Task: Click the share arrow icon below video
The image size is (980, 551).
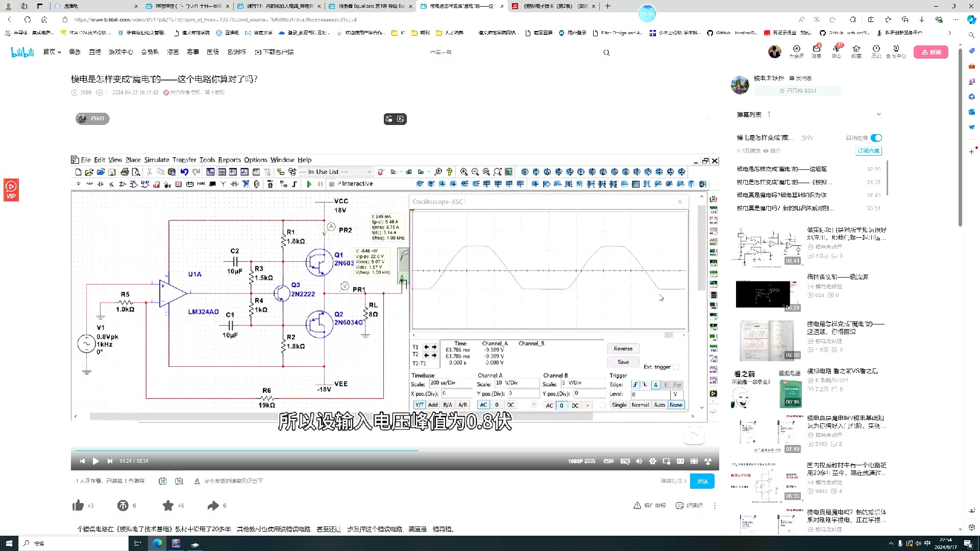Action: (x=213, y=506)
